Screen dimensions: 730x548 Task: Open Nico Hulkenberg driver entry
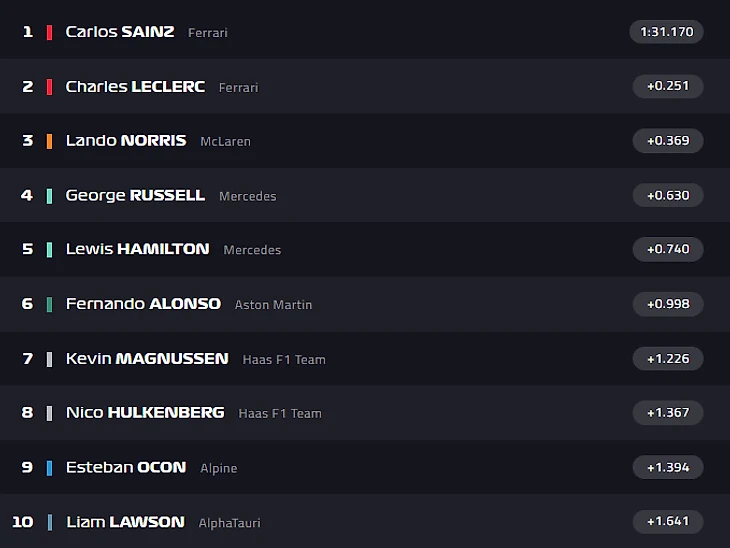tap(145, 412)
